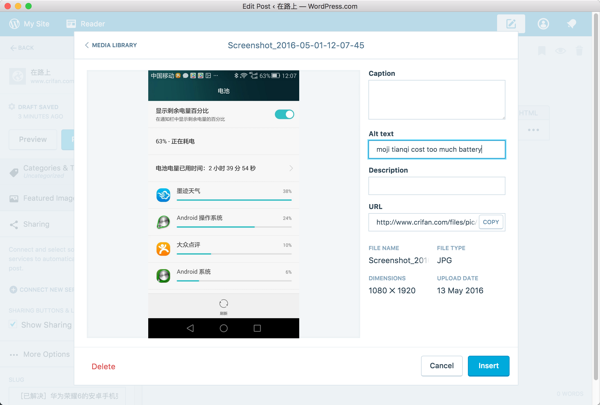Image resolution: width=600 pixels, height=405 pixels.
Task: Focus the Alt text field
Action: click(437, 149)
